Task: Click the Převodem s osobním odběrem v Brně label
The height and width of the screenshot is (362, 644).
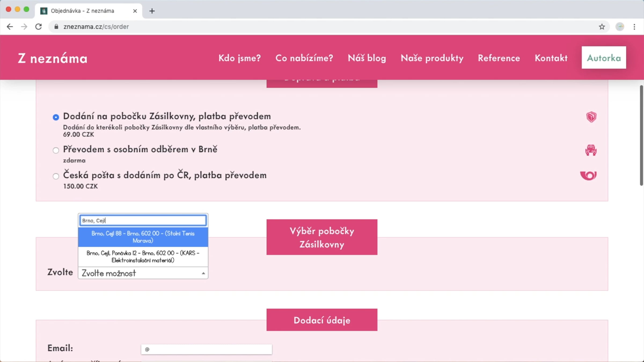Action: click(140, 149)
